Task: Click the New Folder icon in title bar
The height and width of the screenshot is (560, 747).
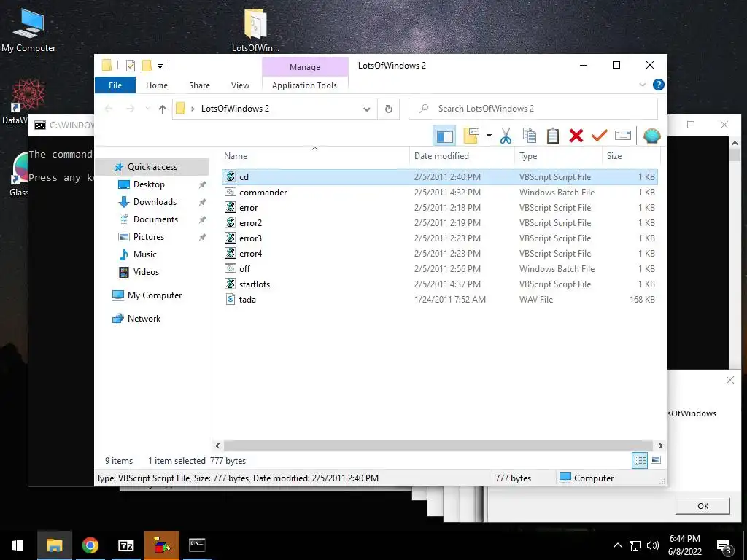Action: [x=147, y=66]
